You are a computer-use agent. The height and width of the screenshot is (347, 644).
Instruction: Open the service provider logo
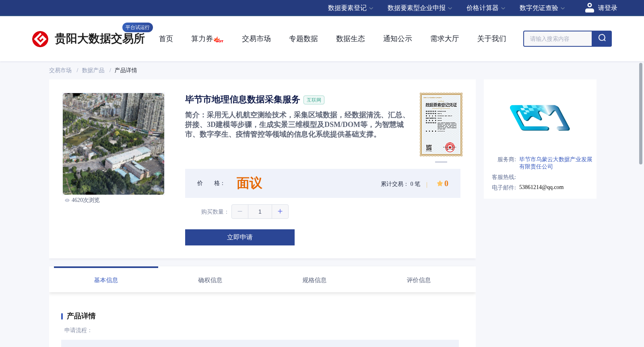[540, 118]
